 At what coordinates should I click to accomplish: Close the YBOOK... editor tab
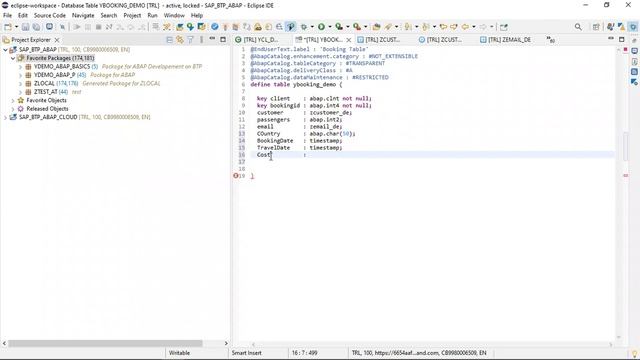[x=349, y=40]
